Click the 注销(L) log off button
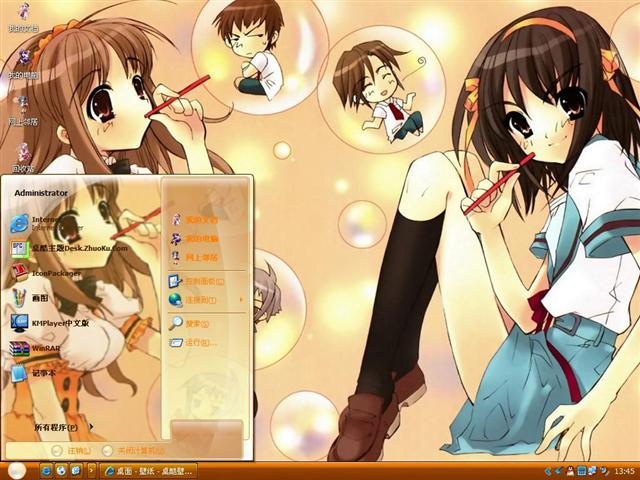640x480 pixels. (x=72, y=451)
